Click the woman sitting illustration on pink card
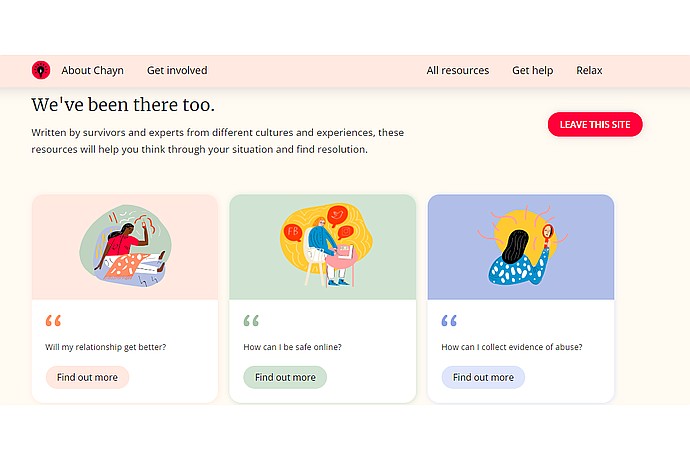The height and width of the screenshot is (460, 690). (x=125, y=246)
